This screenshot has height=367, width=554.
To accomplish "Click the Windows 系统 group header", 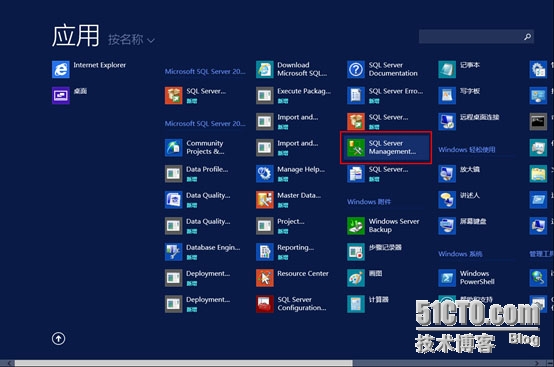I will 460,254.
